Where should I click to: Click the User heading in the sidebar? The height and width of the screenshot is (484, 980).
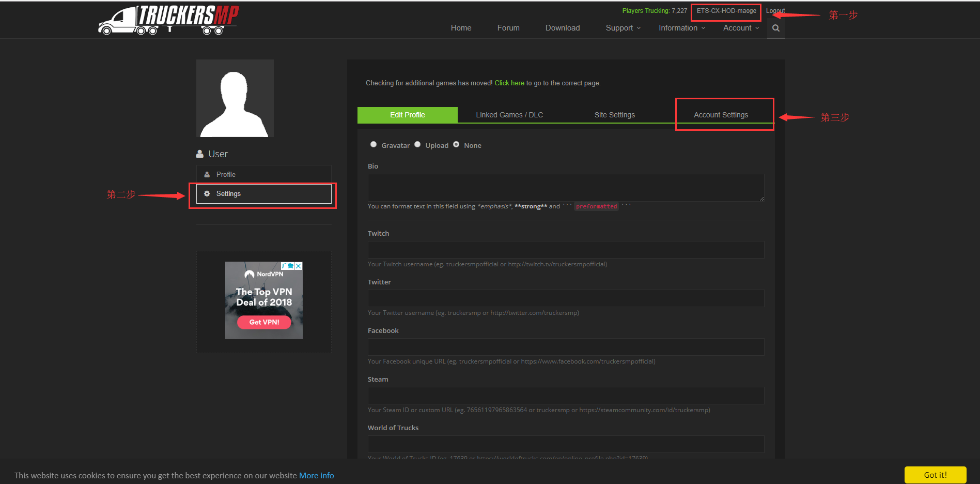(217, 154)
